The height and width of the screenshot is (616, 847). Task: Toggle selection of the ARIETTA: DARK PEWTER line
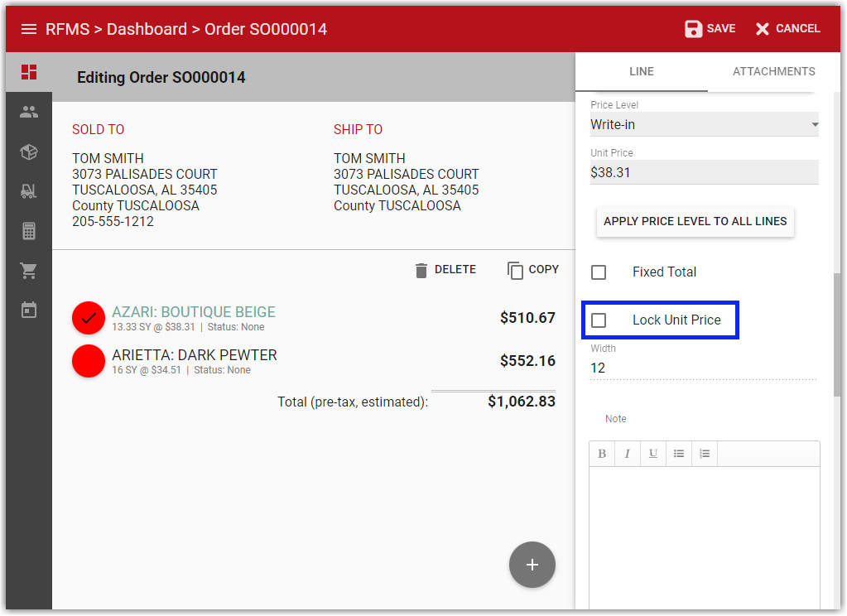click(x=88, y=361)
